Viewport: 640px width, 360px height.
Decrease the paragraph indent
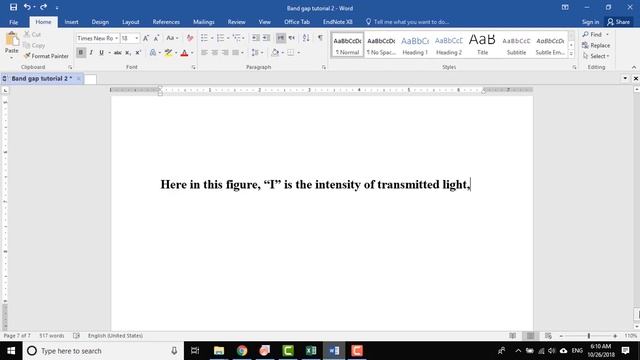pyautogui.click(x=256, y=38)
